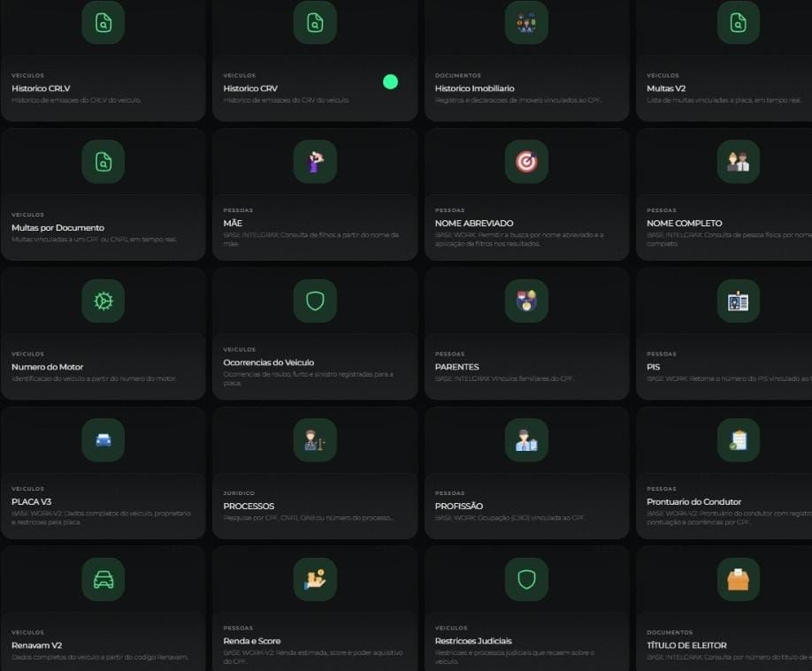Click the 'PROFISSÃO' title text

[459, 507]
